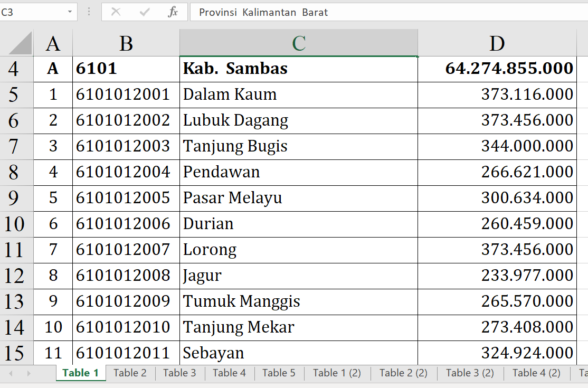Click the Cancel X icon in formula bar
The width and height of the screenshot is (588, 388).
click(116, 12)
